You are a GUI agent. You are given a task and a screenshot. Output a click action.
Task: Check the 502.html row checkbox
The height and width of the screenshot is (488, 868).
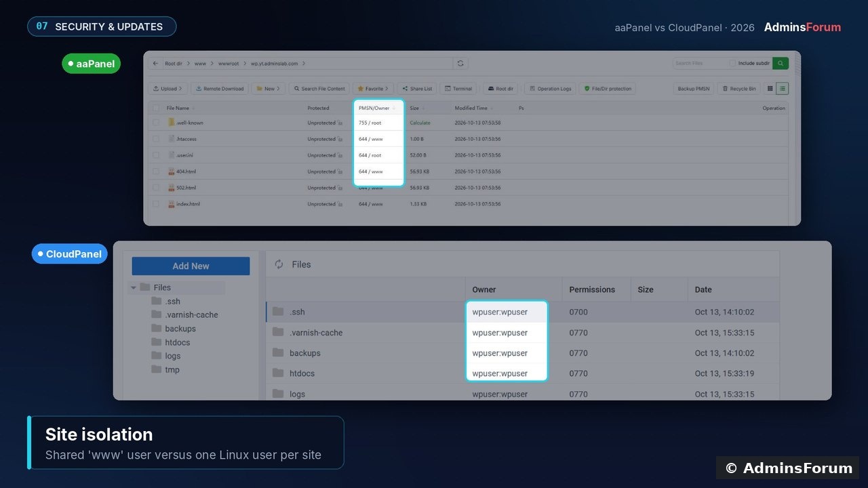point(156,188)
